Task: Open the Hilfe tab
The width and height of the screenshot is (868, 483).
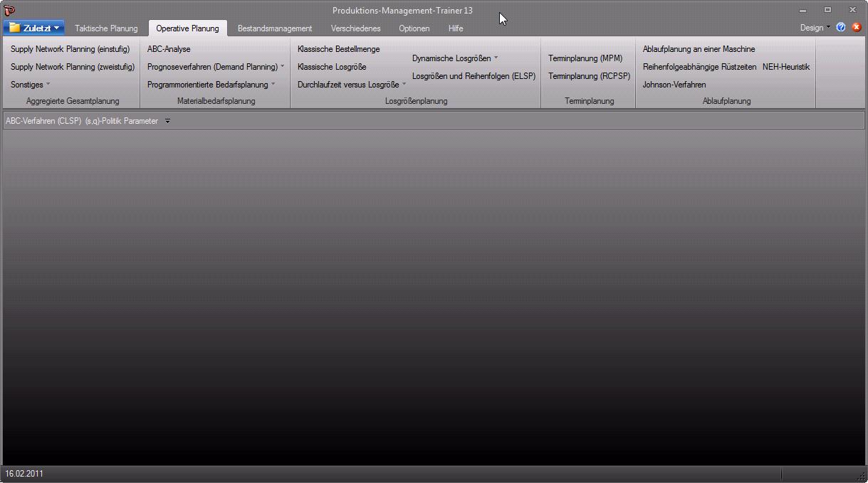Action: click(456, 28)
